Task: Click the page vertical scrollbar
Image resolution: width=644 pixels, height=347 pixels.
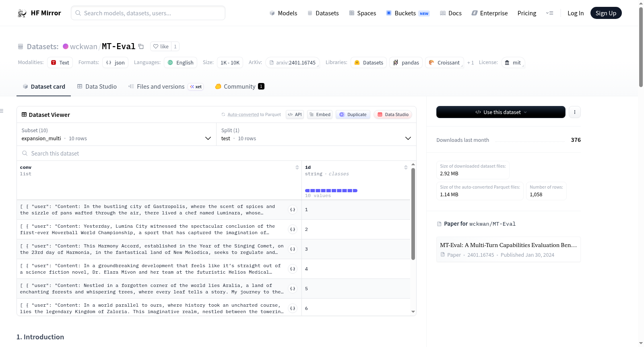Action: (641, 46)
